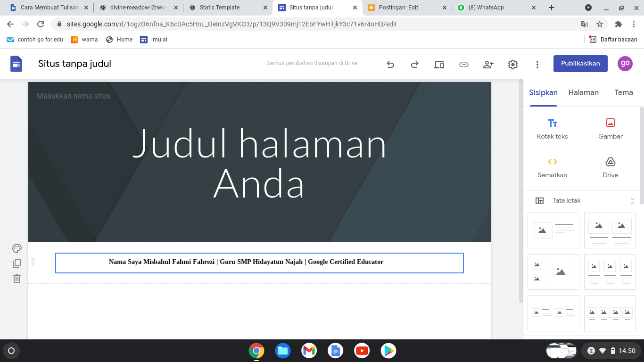Open the go account avatar
644x362 pixels.
(625, 64)
